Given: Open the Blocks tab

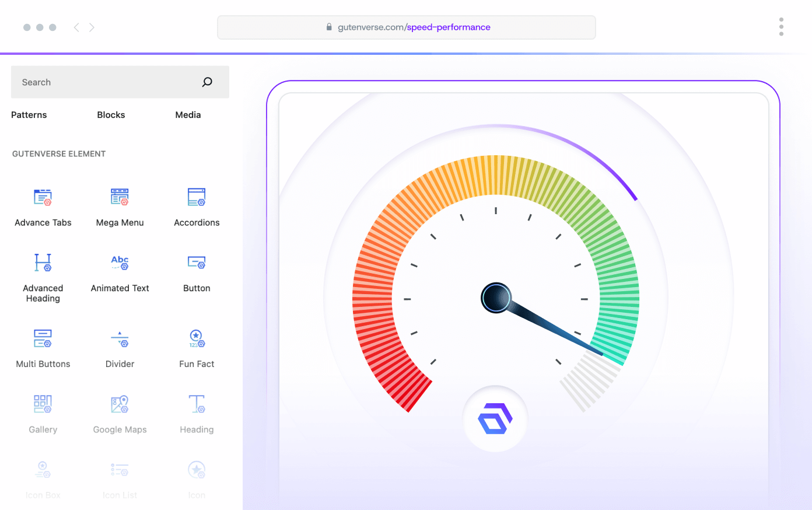Looking at the screenshot, I should click(111, 115).
